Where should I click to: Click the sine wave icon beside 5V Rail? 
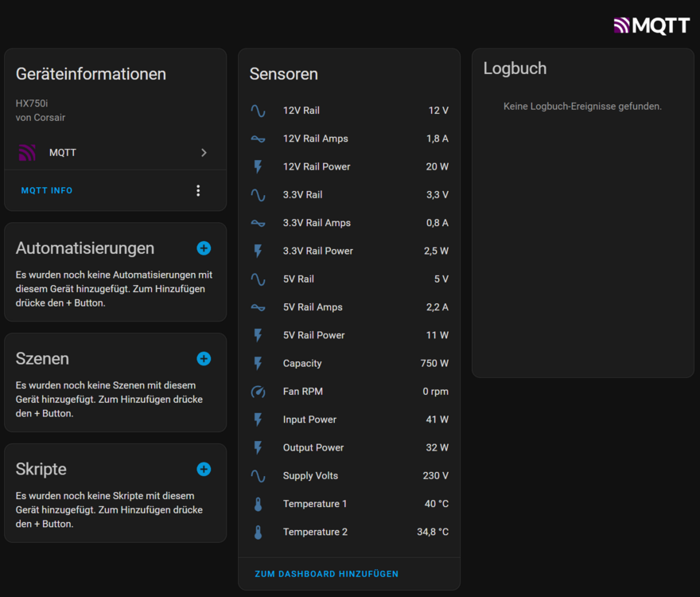click(x=258, y=279)
